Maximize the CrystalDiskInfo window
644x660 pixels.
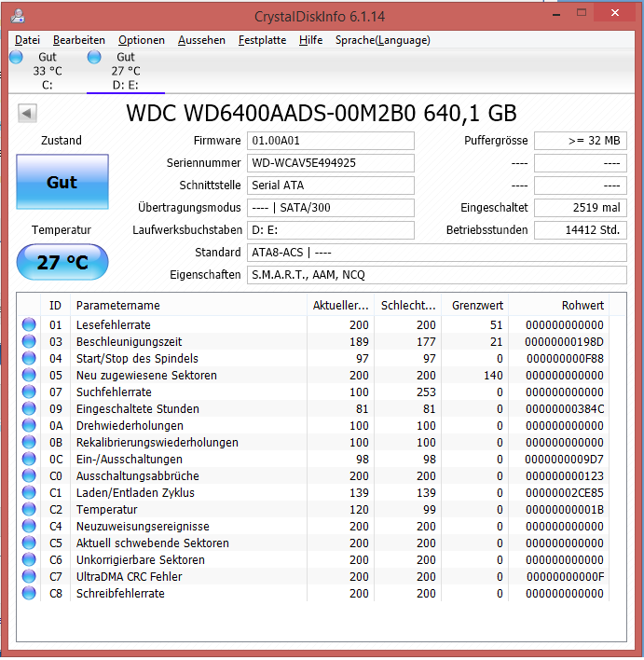[582, 13]
